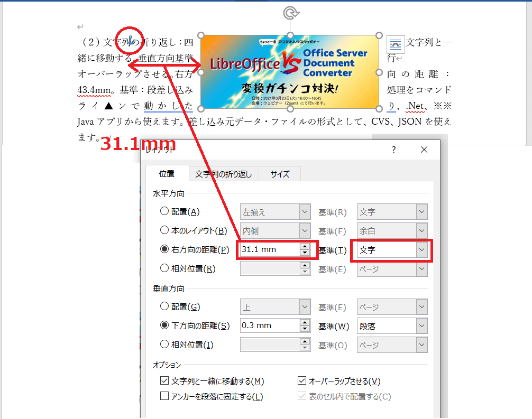Click the 0.3 mm vertical distance field
This screenshot has height=419, width=532.
269,326
